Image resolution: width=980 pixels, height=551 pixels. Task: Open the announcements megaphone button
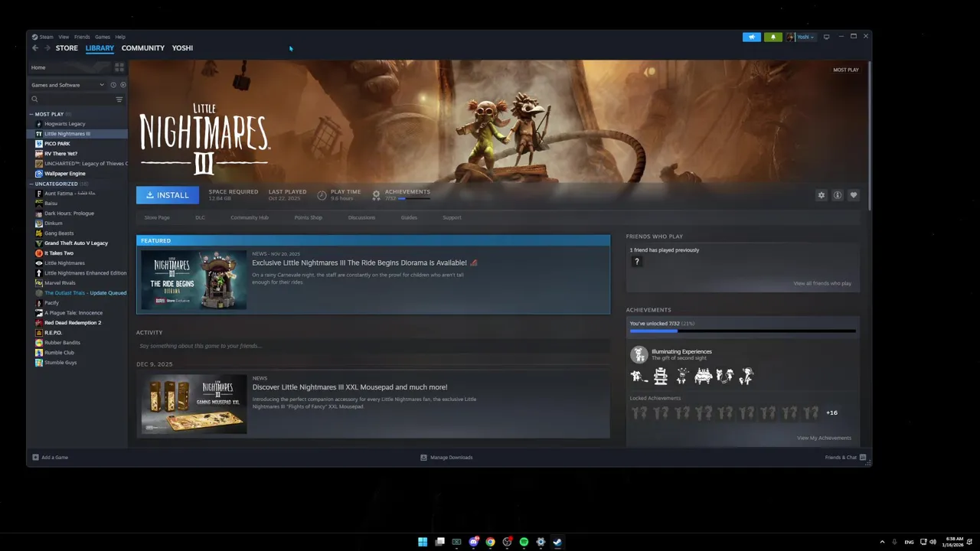(752, 37)
